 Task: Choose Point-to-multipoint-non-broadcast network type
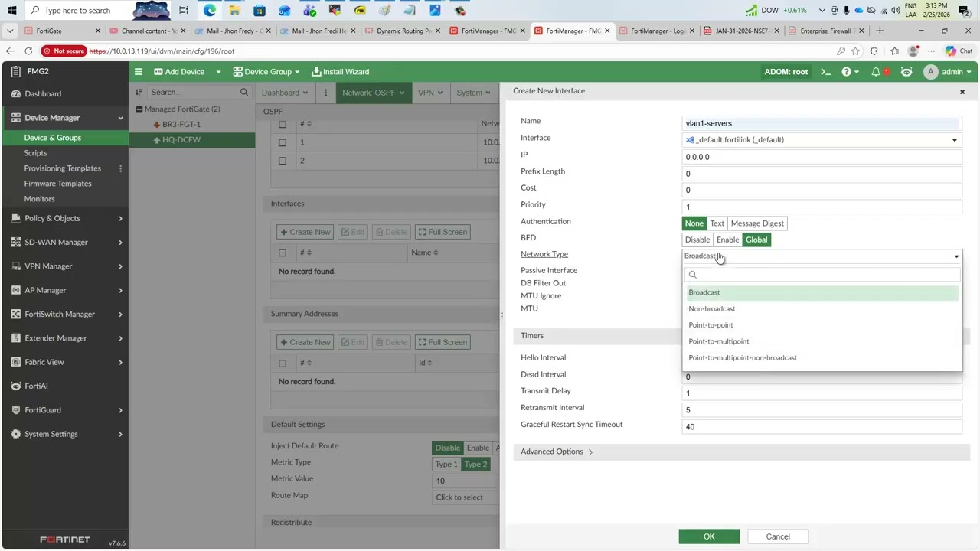pyautogui.click(x=822, y=358)
